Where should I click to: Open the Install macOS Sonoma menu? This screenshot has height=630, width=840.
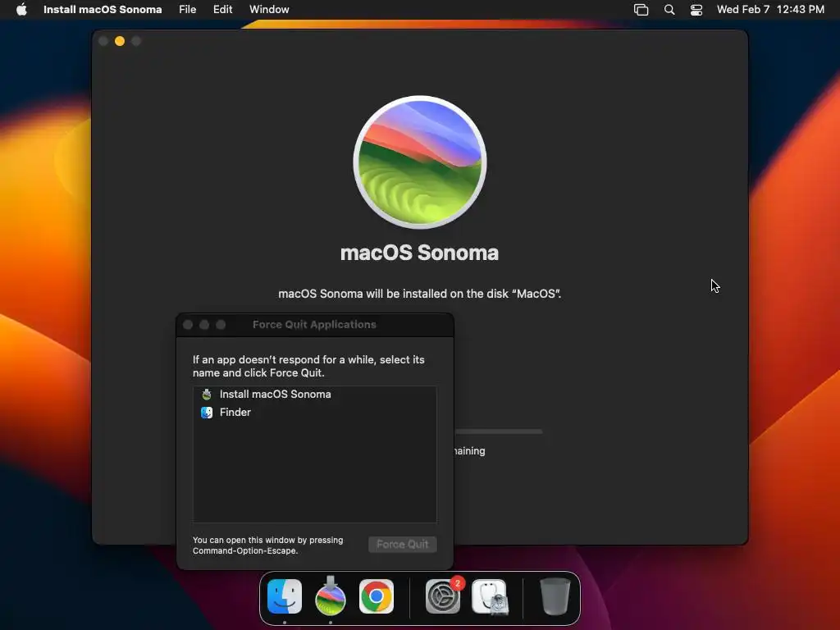pyautogui.click(x=103, y=9)
